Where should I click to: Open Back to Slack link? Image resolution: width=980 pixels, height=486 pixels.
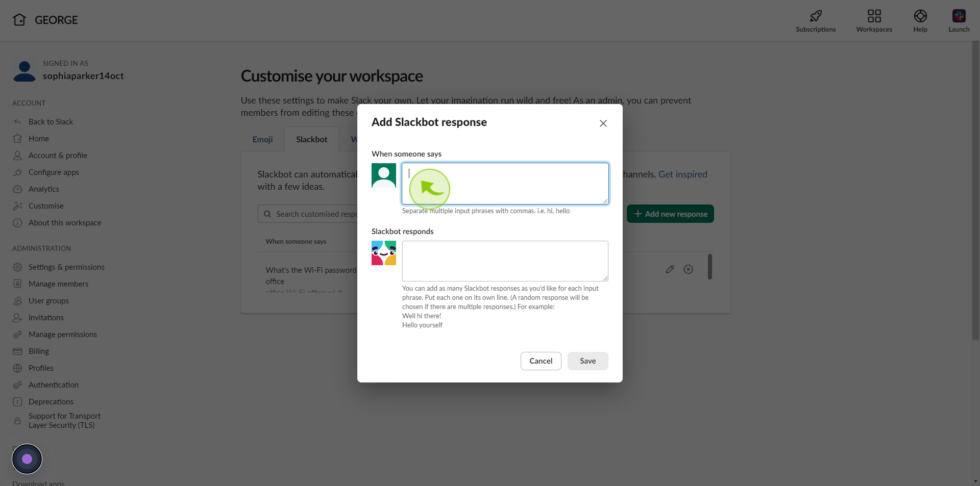click(51, 122)
